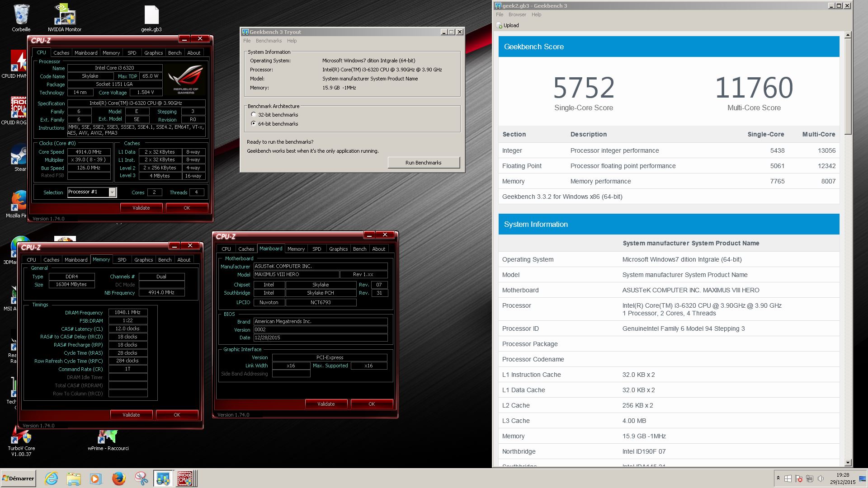Launch the Steam desktop shortcut
868x488 pixels.
pyautogui.click(x=19, y=157)
